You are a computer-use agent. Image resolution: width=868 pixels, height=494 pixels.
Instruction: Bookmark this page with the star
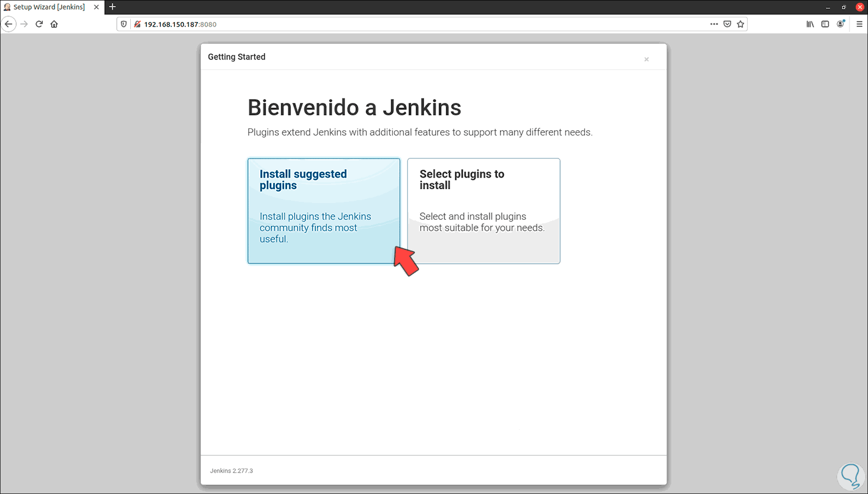[x=741, y=24]
